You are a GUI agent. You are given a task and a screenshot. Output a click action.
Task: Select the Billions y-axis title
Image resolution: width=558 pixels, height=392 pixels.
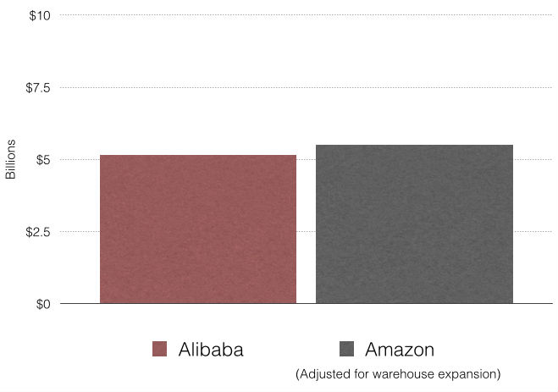[11, 159]
